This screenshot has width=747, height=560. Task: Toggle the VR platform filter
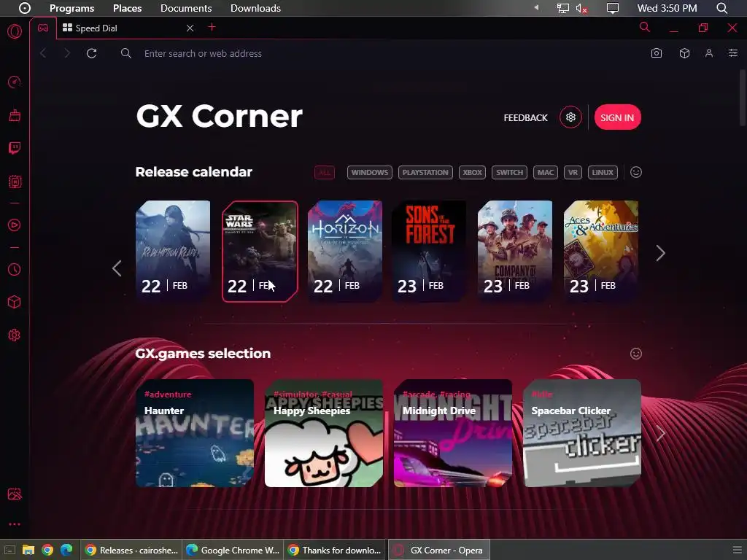click(x=573, y=172)
